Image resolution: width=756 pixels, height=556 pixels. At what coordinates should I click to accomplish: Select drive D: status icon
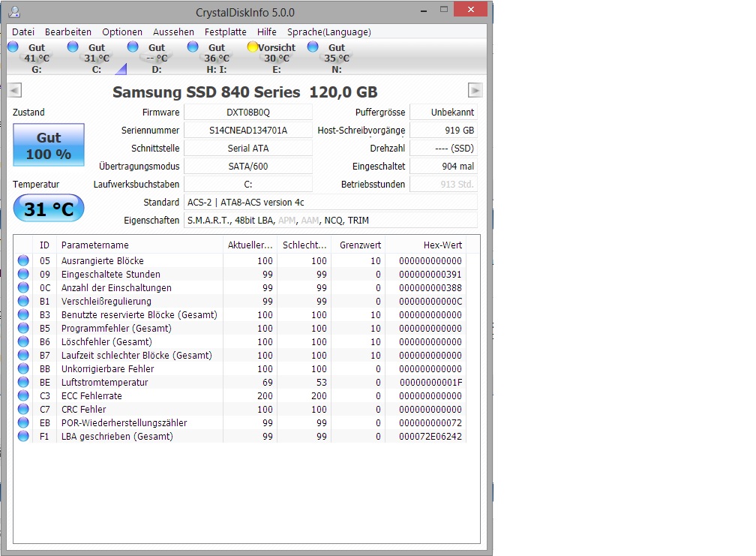[x=133, y=47]
